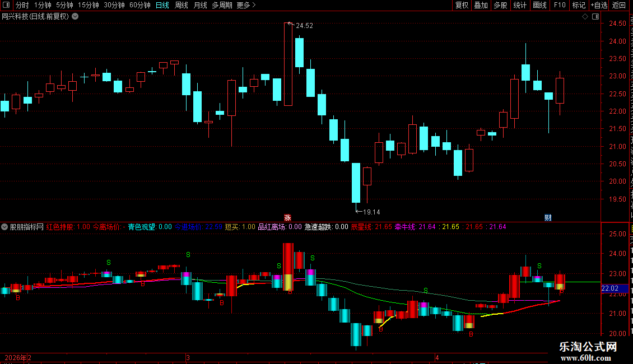Image resolution: width=633 pixels, height=364 pixels.
Task: Select the 15分钟 period tab
Action: [88, 5]
